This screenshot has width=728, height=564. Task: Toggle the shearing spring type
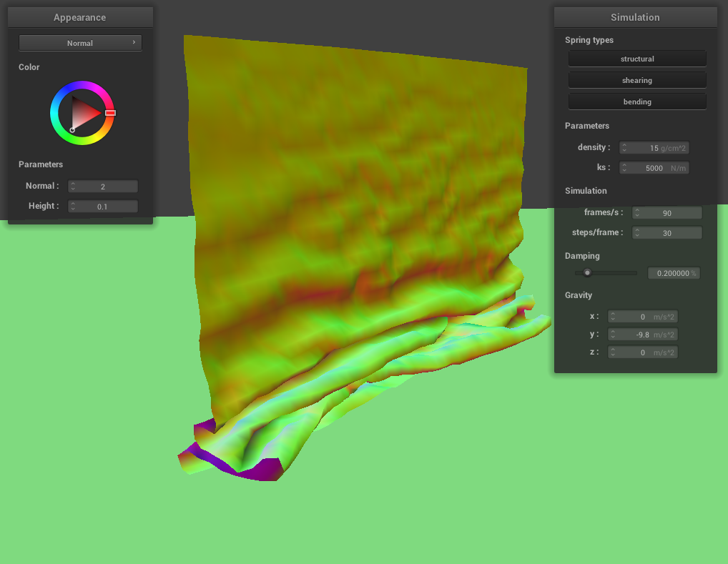[x=637, y=80]
